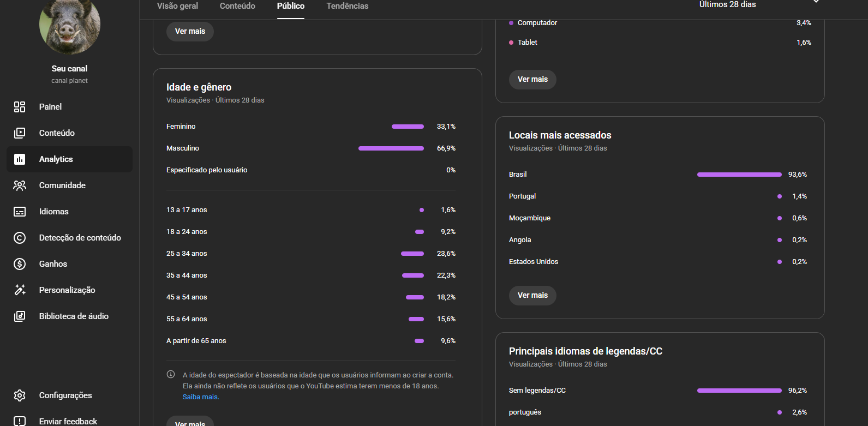This screenshot has height=426, width=868.
Task: Click the Painel menu label
Action: click(x=50, y=107)
